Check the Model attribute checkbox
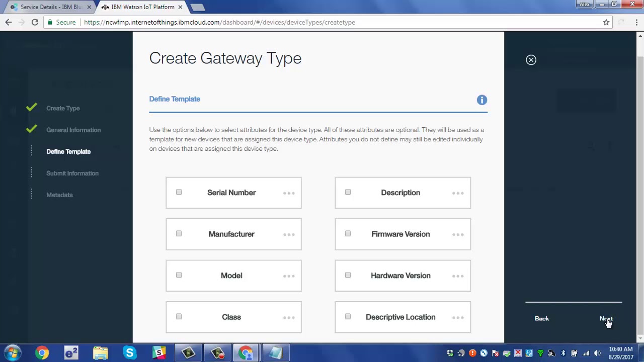The width and height of the screenshot is (644, 362). (179, 275)
